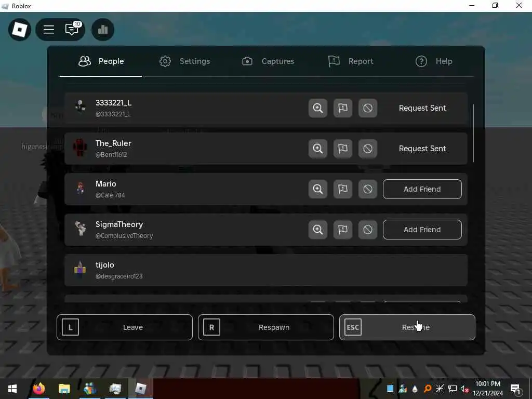This screenshot has width=532, height=399.
Task: Click the network tray icon
Action: coord(452,389)
